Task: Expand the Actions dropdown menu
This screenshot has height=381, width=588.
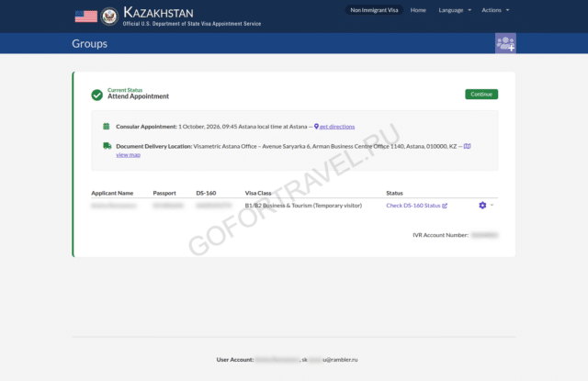Action: coord(495,10)
